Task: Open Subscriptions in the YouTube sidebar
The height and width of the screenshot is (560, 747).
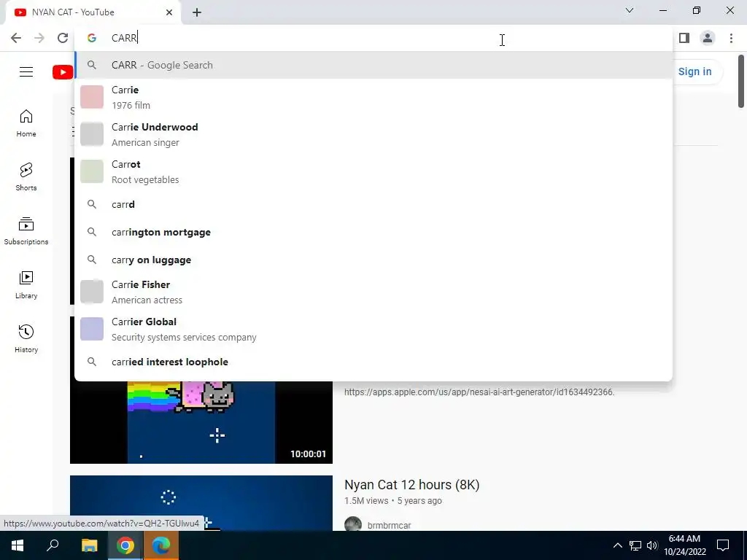Action: 26,231
